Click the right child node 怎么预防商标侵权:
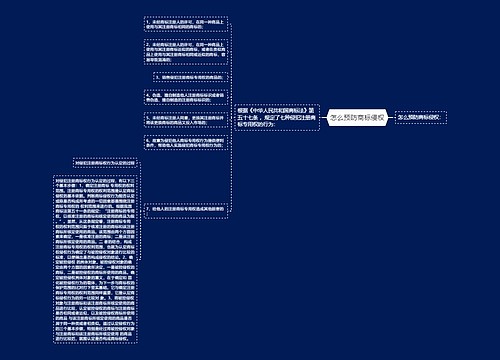Viewport: 500px width, 360px height. pos(421,117)
